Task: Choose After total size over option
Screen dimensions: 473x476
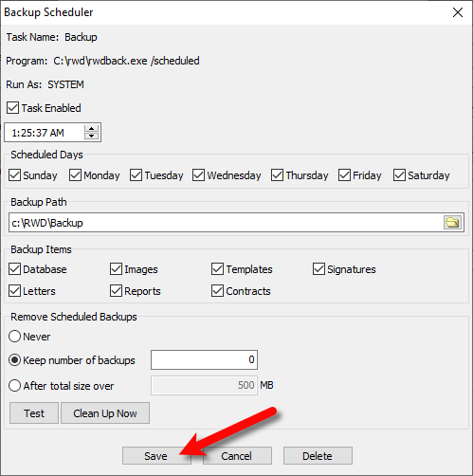Action: (x=14, y=386)
